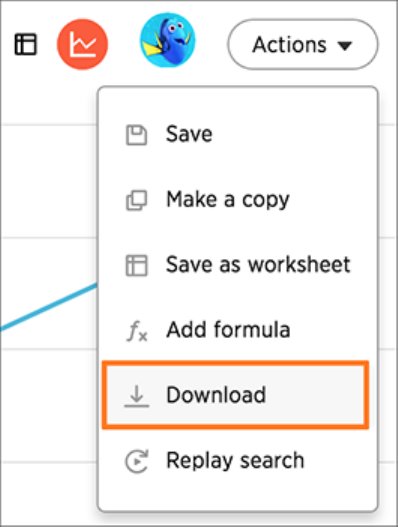This screenshot has height=527, width=398.
Task: Choose Save from the Actions menu
Action: (237, 134)
